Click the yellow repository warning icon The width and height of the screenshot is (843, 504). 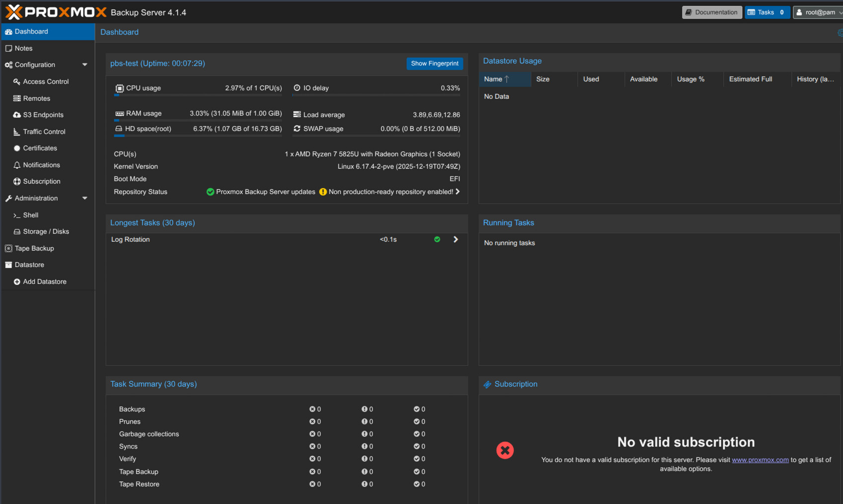click(323, 192)
